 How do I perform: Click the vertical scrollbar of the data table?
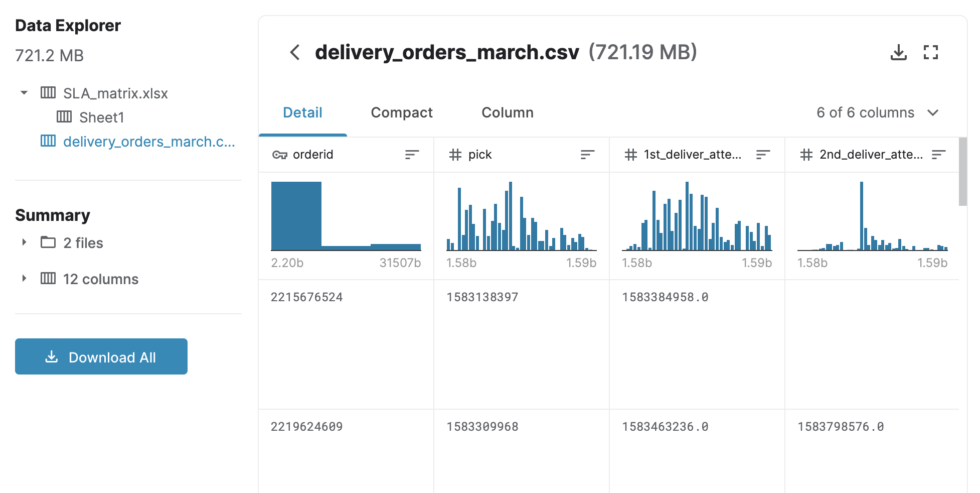tap(963, 172)
